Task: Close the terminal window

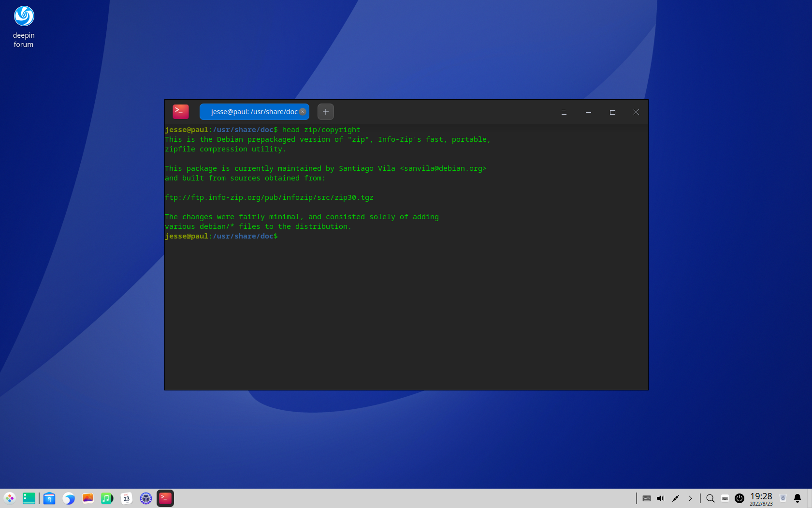Action: point(636,112)
